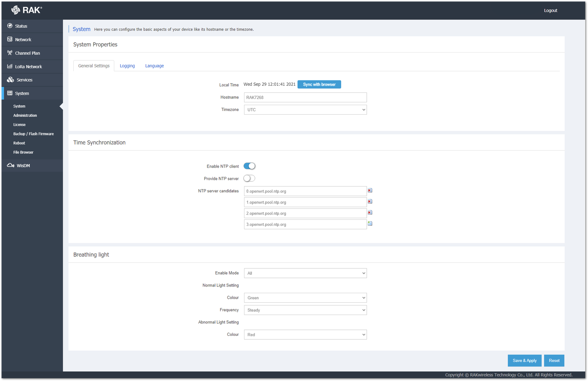Click the 'Abnormal Light Setting' label

(218, 322)
